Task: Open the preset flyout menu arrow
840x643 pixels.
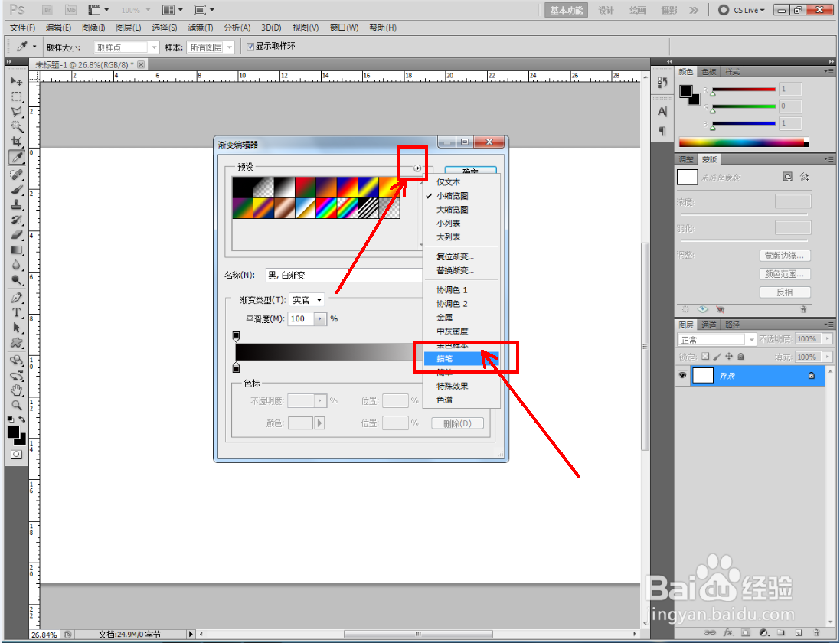Action: click(x=417, y=168)
